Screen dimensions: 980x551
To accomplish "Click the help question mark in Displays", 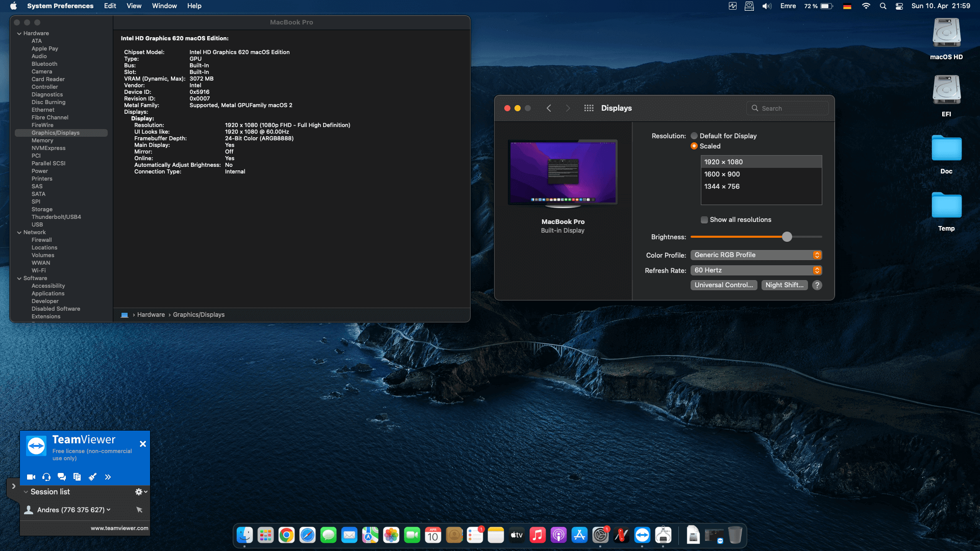I will tap(817, 285).
